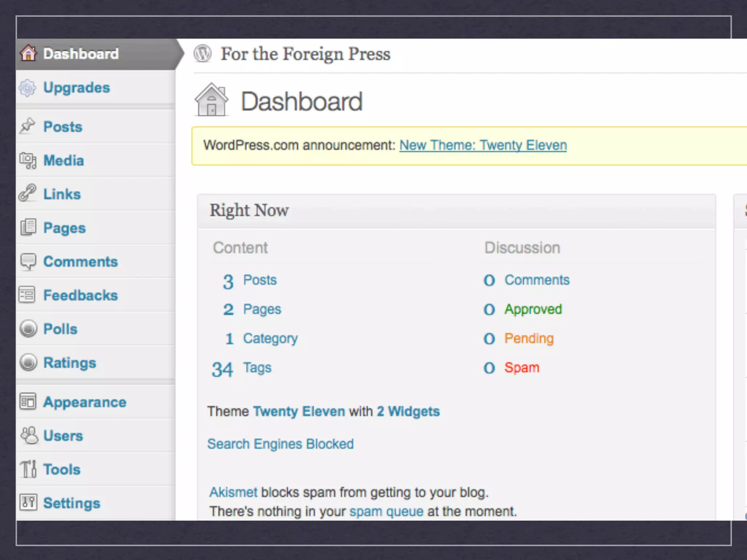Click the Comments speech bubble icon
The height and width of the screenshot is (560, 747).
(28, 261)
